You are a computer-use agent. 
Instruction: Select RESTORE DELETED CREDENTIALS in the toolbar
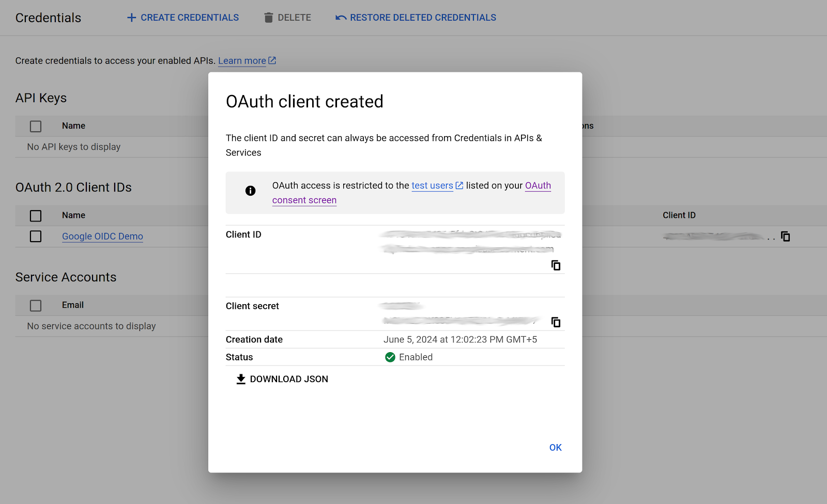(423, 17)
